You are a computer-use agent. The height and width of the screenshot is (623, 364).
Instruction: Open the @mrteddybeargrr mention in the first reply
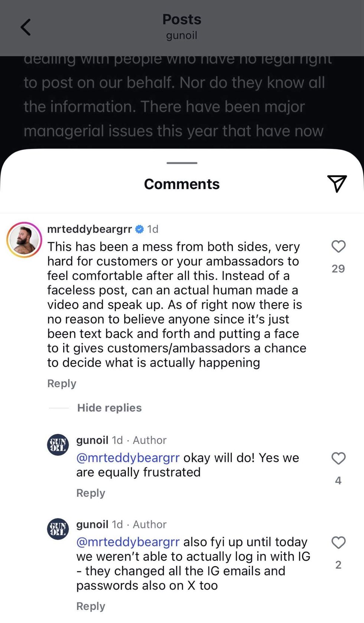[127, 457]
